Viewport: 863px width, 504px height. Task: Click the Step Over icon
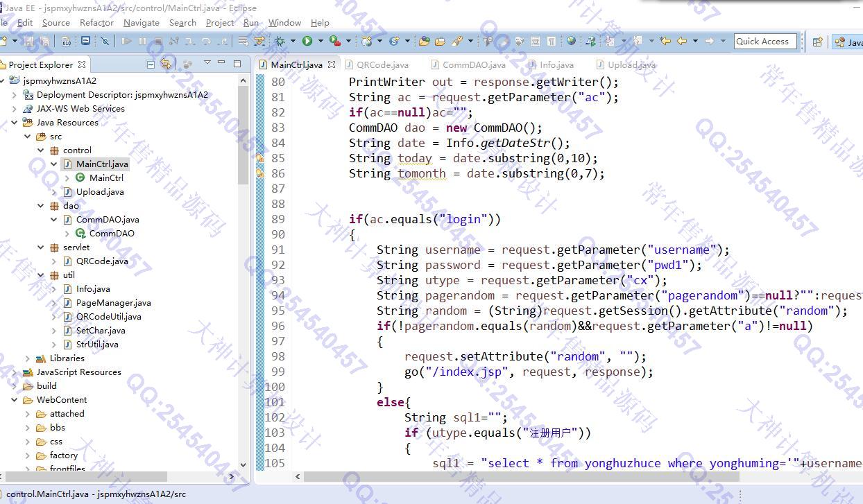click(x=206, y=41)
